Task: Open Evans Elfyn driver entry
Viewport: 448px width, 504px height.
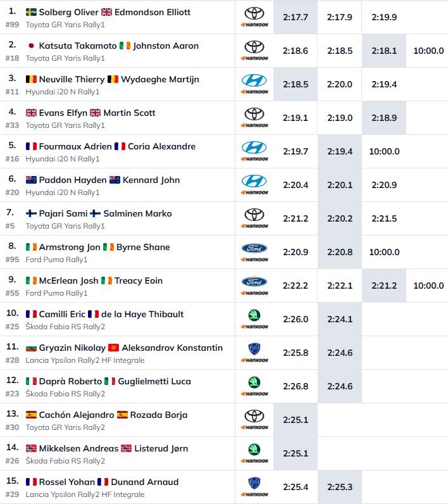Action: tap(63, 113)
